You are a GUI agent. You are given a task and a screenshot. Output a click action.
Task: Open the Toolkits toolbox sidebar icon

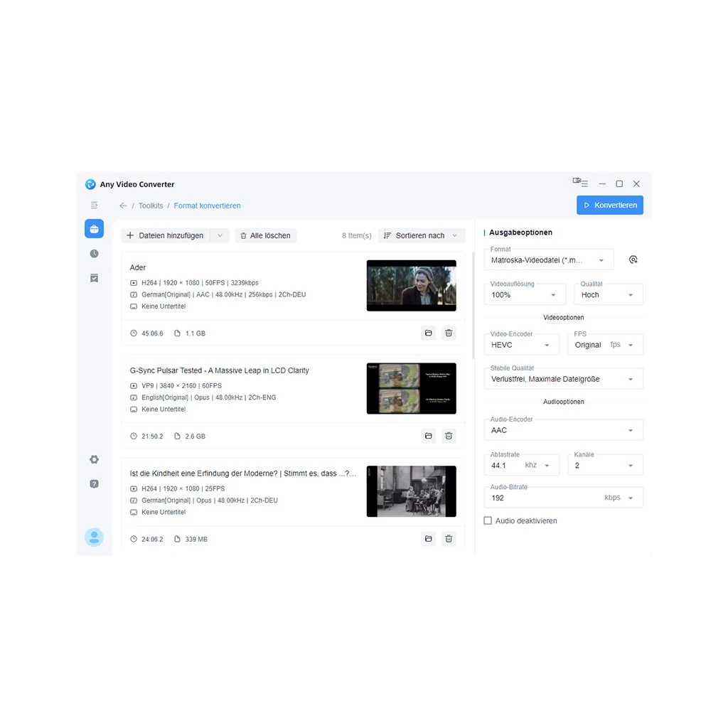(94, 229)
